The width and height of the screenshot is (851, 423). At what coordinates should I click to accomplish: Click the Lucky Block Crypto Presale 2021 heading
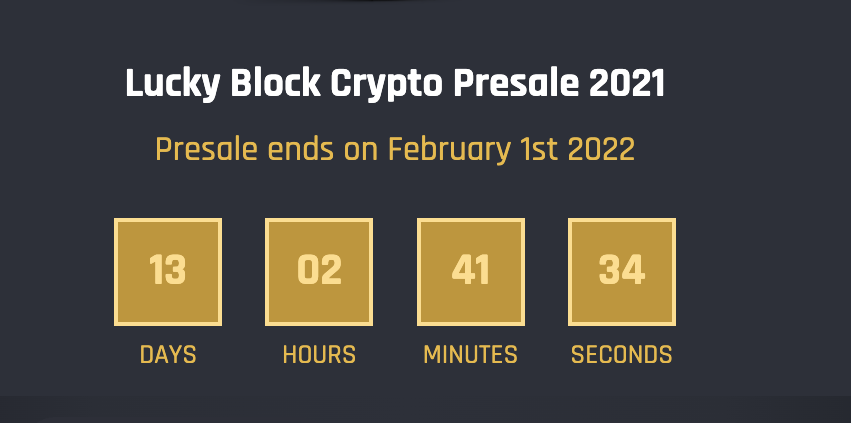pos(395,85)
